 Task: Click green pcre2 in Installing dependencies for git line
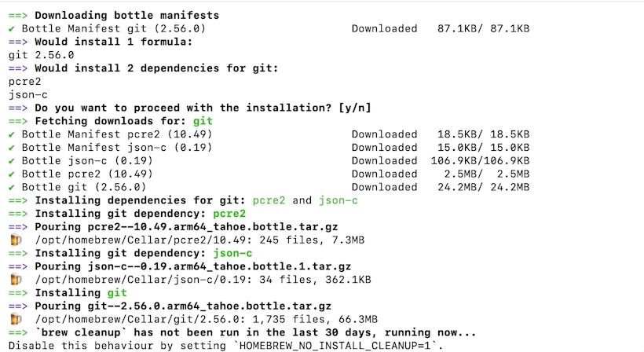click(269, 200)
